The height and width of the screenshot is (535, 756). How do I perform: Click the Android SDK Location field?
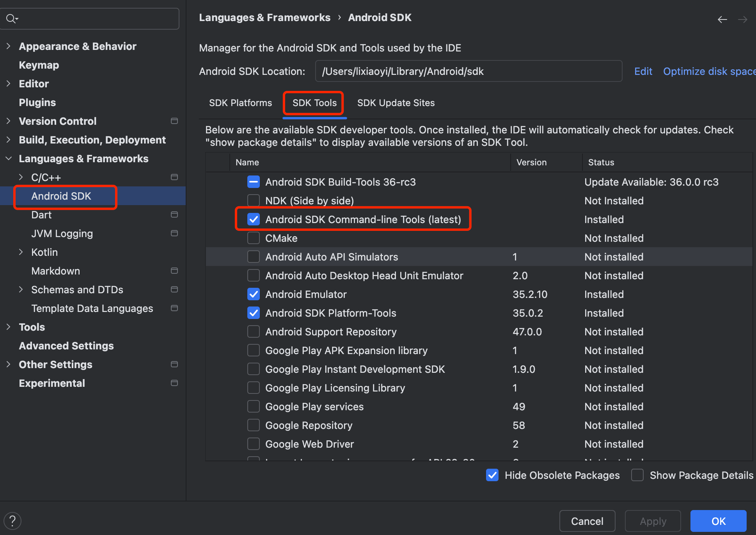tap(468, 71)
